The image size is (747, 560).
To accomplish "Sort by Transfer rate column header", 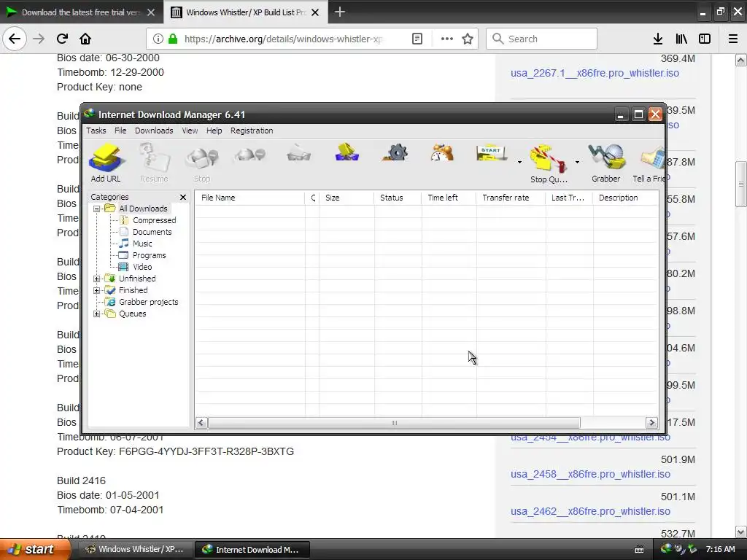I will (511, 198).
